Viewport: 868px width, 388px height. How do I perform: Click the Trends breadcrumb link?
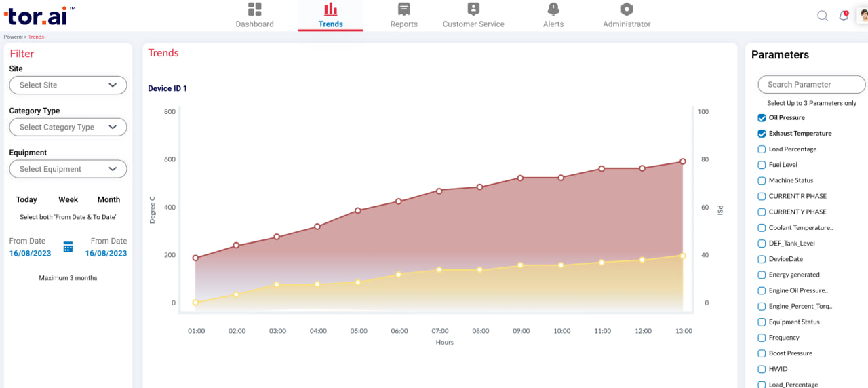coord(36,37)
